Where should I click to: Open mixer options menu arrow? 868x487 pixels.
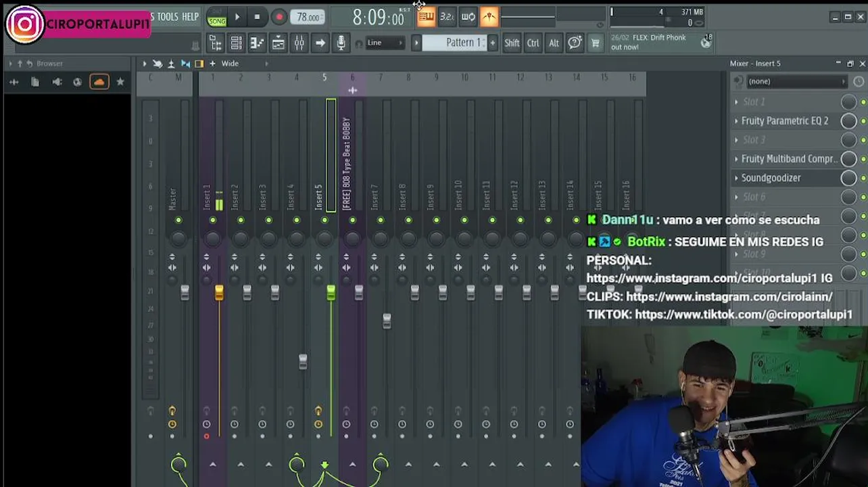click(x=143, y=64)
